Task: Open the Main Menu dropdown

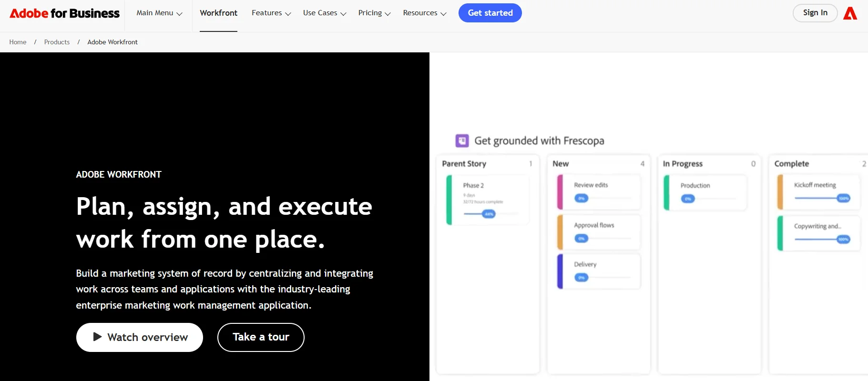Action: tap(158, 13)
